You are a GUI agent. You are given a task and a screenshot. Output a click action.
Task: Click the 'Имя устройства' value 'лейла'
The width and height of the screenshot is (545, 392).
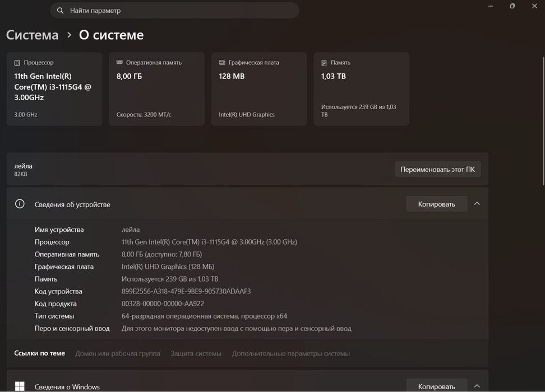(x=131, y=230)
